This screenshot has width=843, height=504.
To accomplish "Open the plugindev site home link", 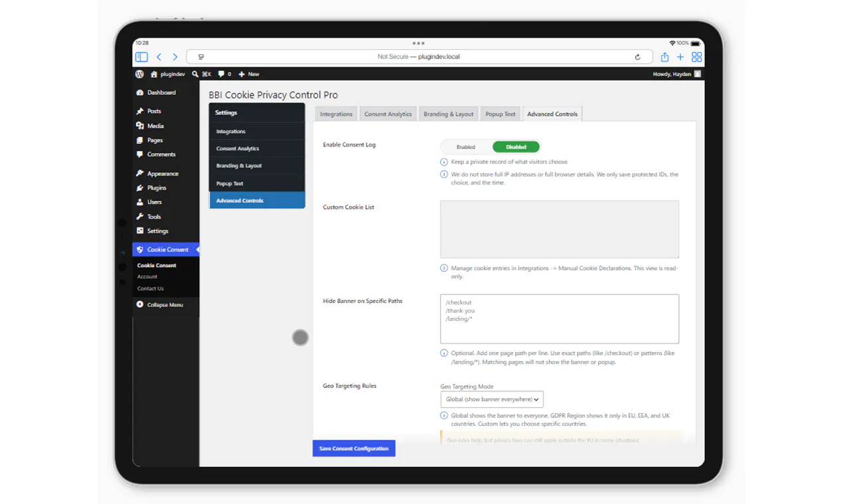I will [167, 74].
